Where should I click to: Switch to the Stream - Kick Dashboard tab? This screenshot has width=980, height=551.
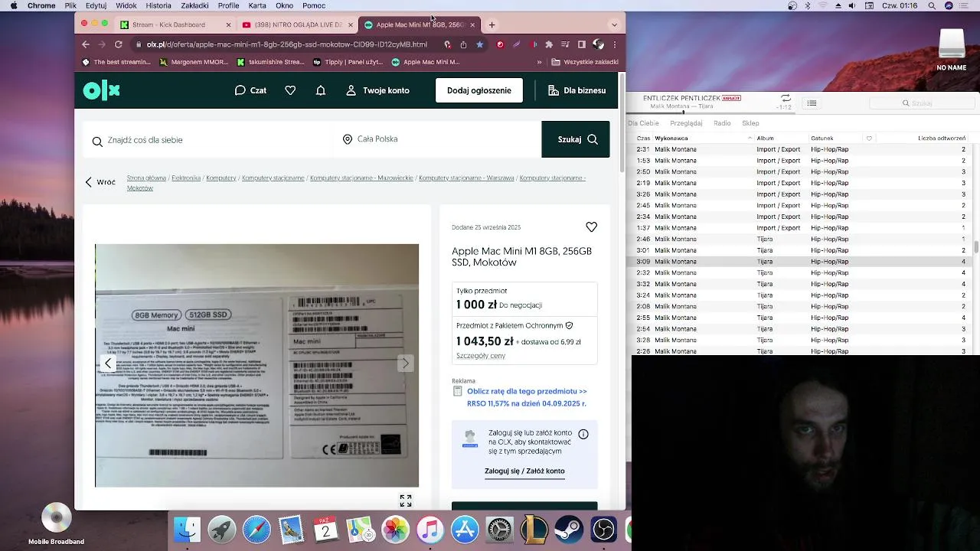tap(175, 24)
